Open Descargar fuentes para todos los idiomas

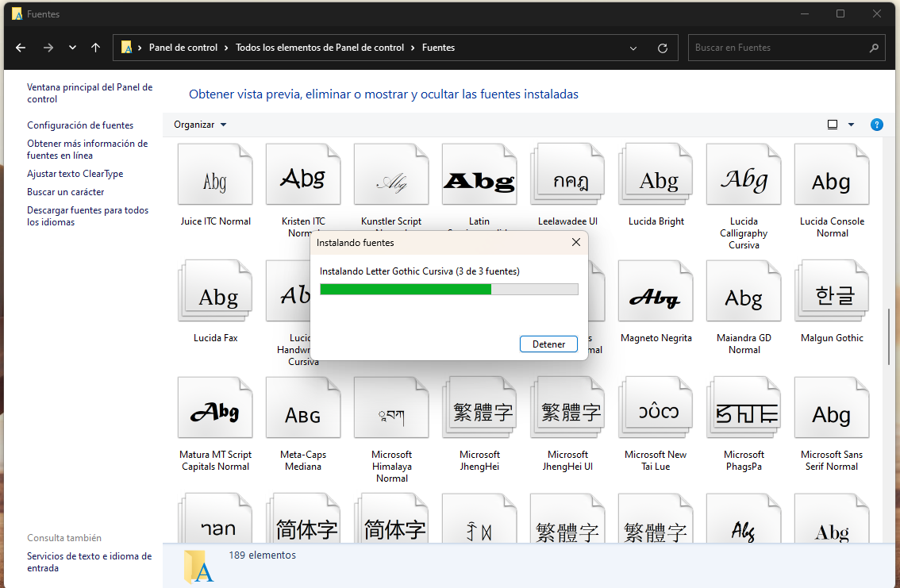(x=87, y=216)
